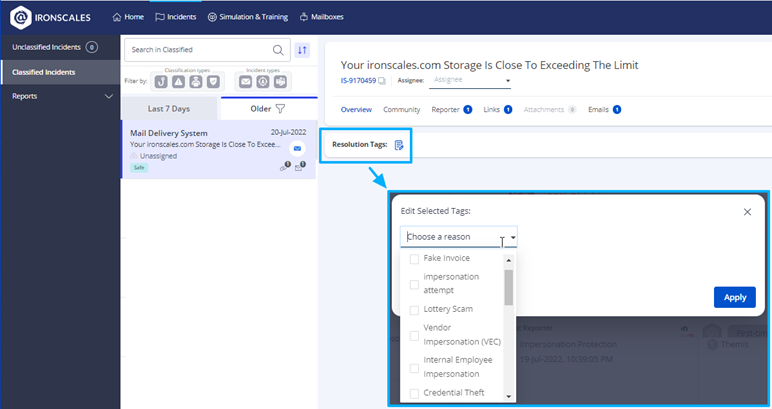This screenshot has width=772, height=409.
Task: Click the email count icon on the incident card
Action: coord(300,166)
